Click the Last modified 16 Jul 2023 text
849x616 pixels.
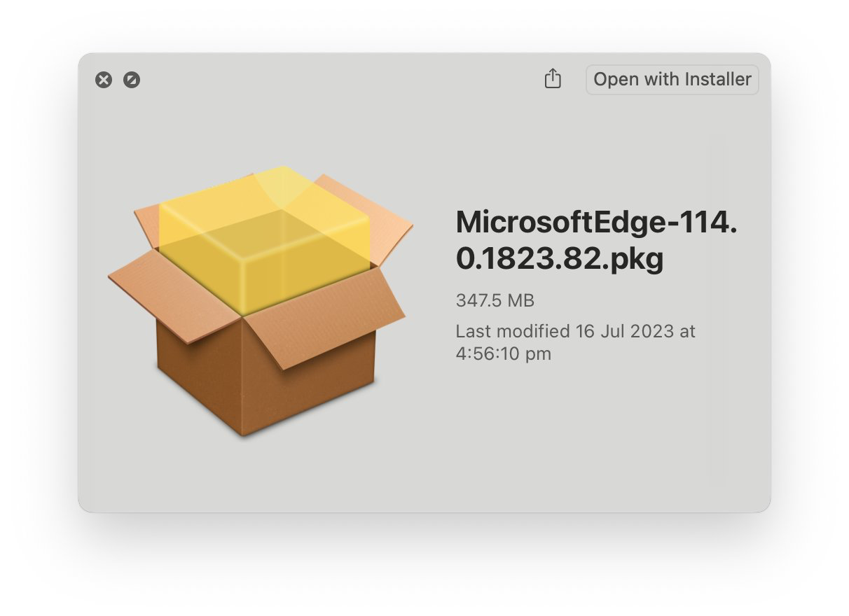click(575, 342)
